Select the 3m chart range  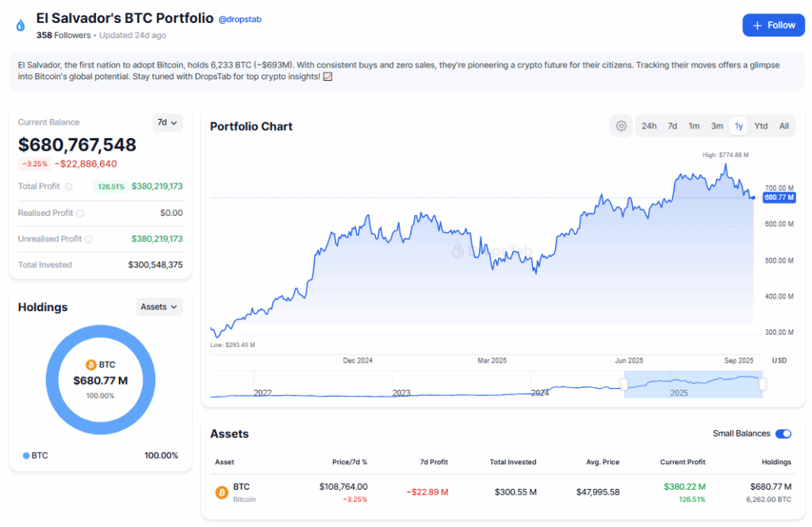click(x=717, y=126)
